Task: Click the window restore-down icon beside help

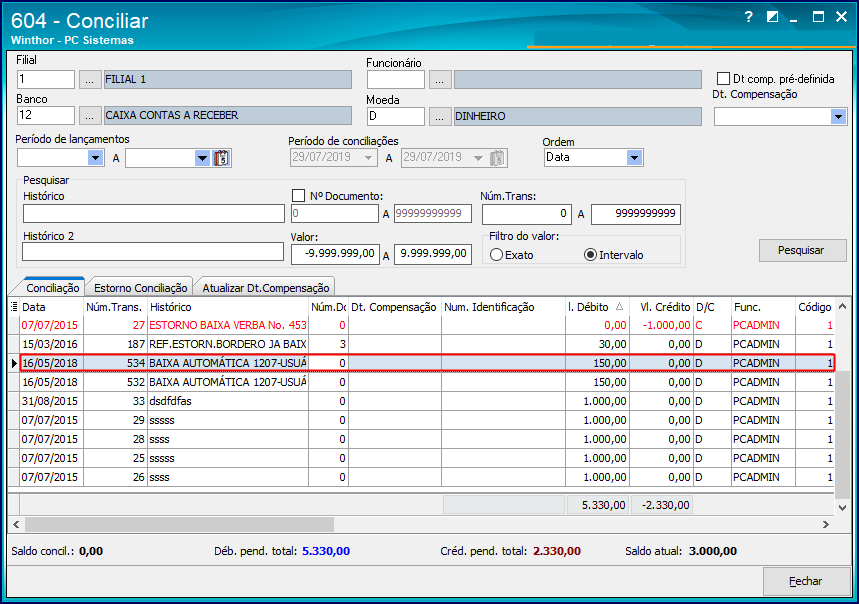Action: [x=772, y=17]
